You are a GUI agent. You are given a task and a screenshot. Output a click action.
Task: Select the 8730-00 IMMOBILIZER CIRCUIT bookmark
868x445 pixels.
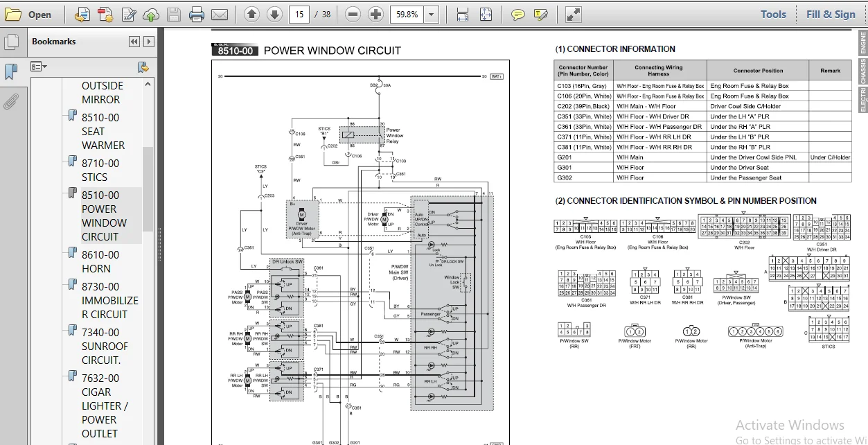110,300
